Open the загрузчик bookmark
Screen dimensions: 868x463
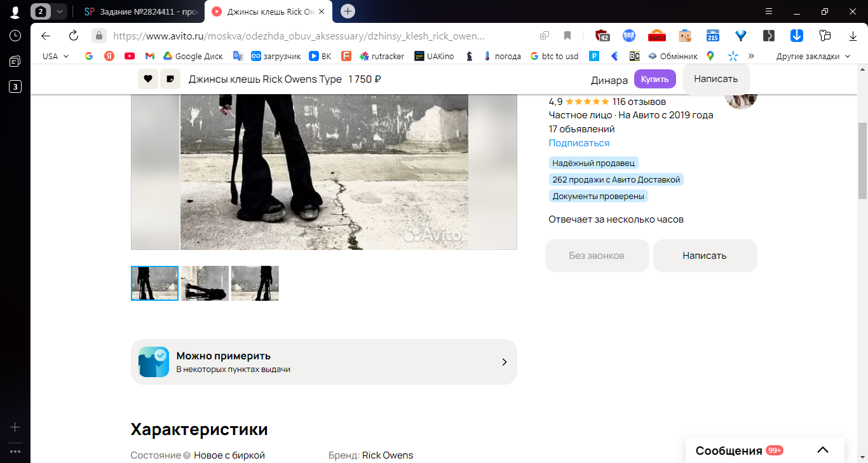(x=276, y=56)
